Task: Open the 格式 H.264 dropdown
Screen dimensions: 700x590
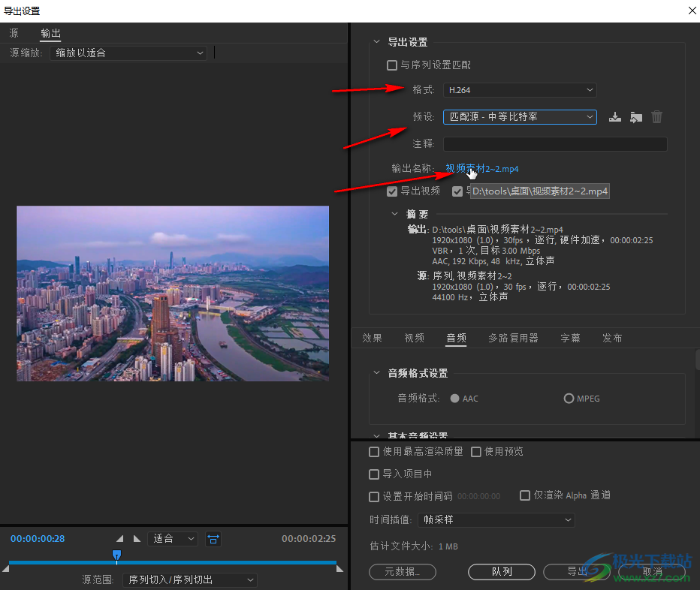Action: tap(520, 90)
